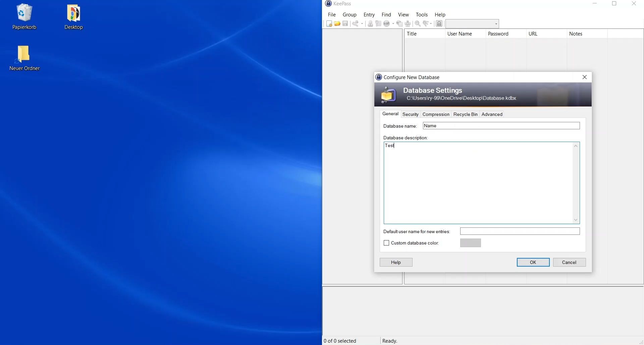Open the Add Entry dropdown arrow
Viewport: 644px width, 345px height.
(362, 24)
